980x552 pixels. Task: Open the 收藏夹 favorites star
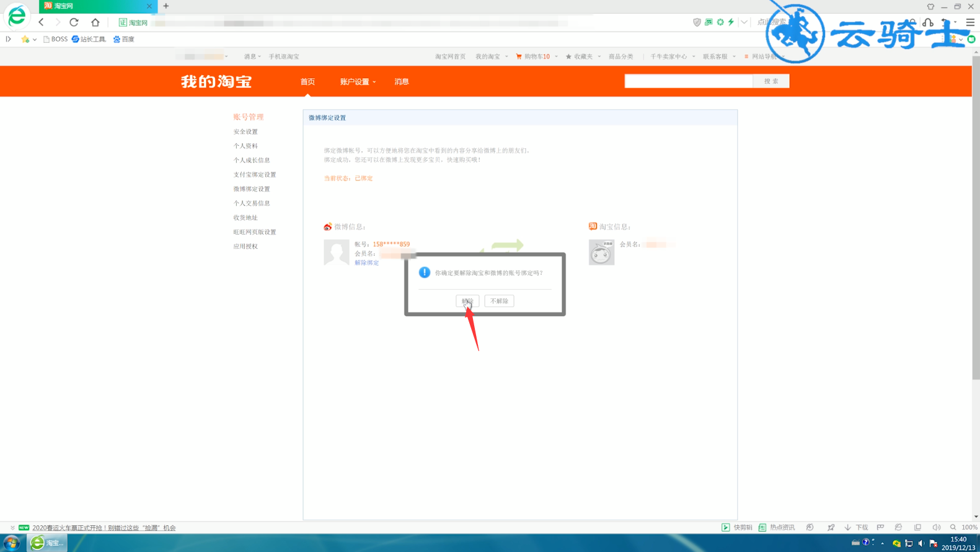(580, 56)
